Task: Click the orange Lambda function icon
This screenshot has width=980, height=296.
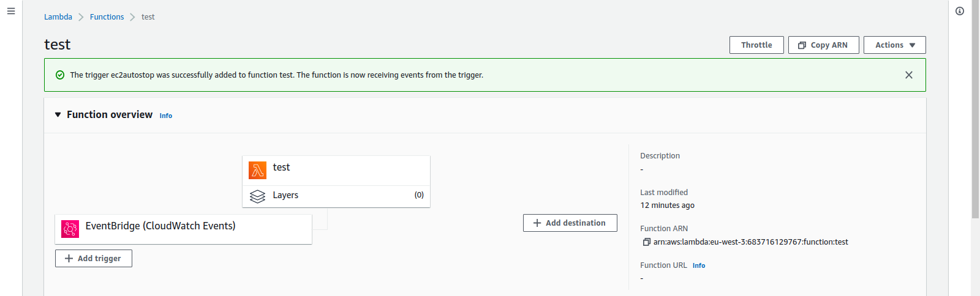Action: (257, 170)
